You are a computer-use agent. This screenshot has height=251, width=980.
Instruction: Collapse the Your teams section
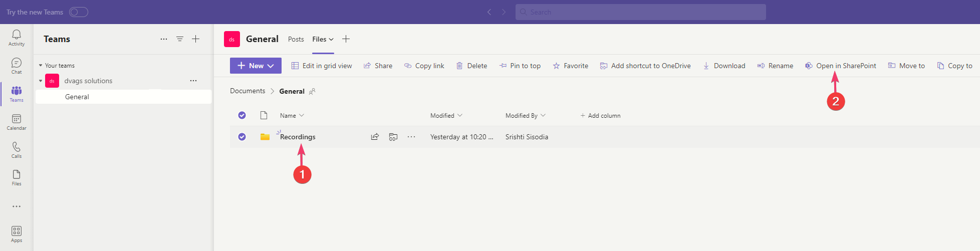point(41,66)
